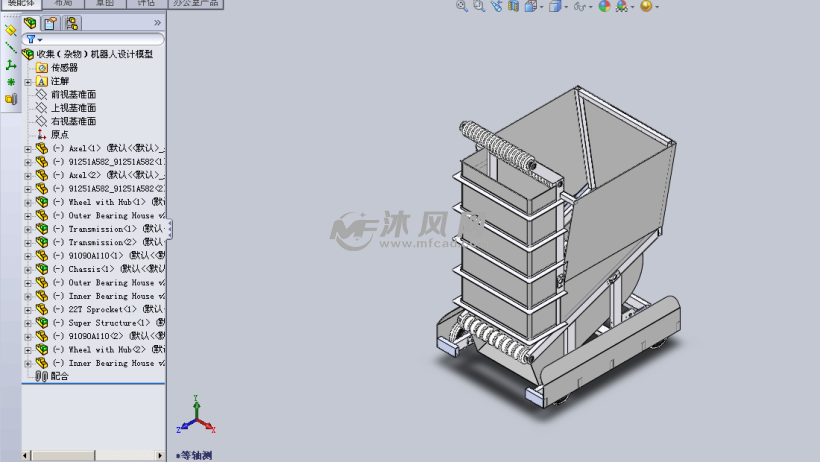Expand the Super Structure<1> component
The width and height of the screenshot is (820, 462).
click(28, 323)
